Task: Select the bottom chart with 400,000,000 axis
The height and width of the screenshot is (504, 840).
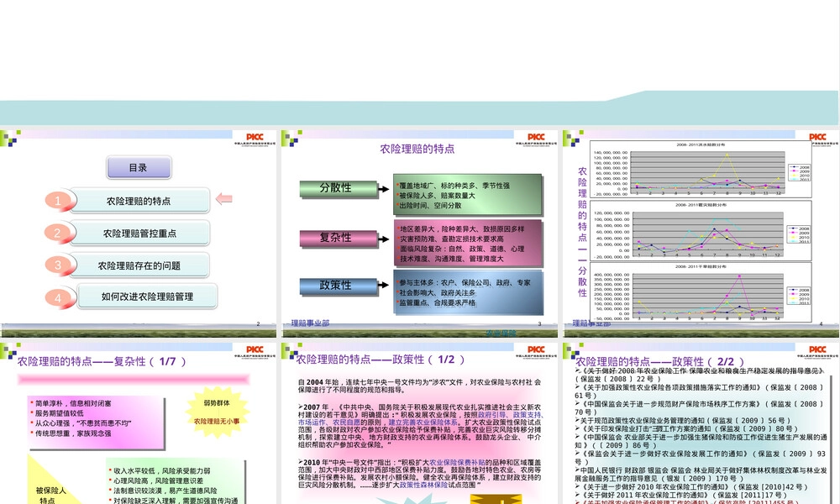Action: pyautogui.click(x=701, y=292)
